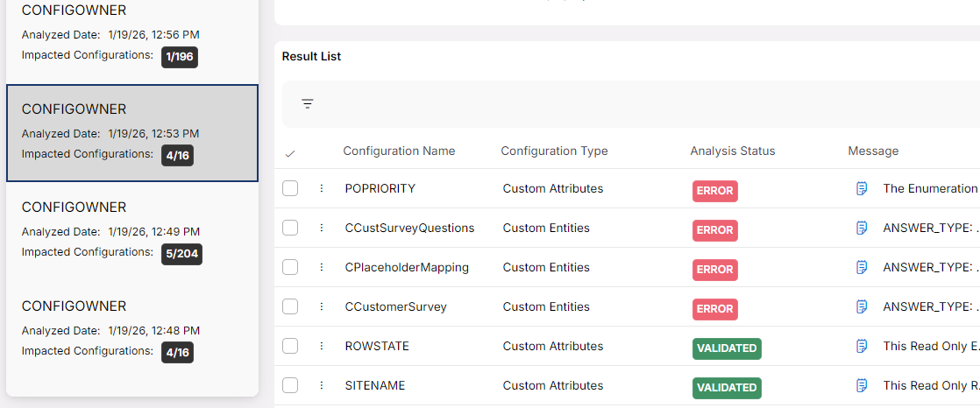Viewport: 980px width, 408px height.
Task: Tick the CCustomerSurvey row checkbox
Action: coord(290,306)
